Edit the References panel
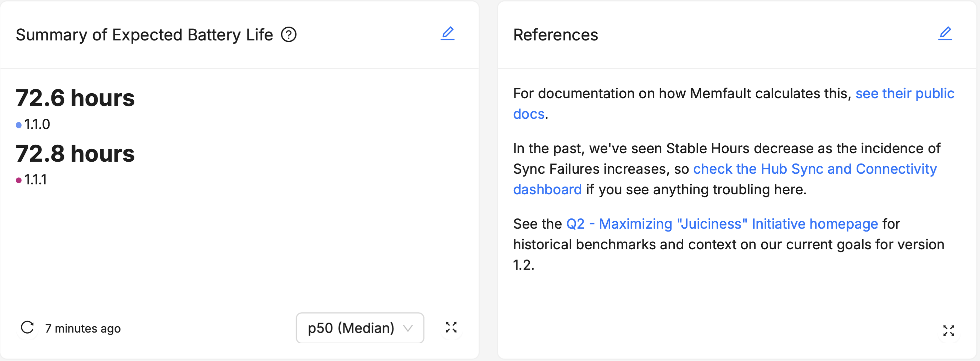Image resolution: width=980 pixels, height=361 pixels. tap(946, 34)
